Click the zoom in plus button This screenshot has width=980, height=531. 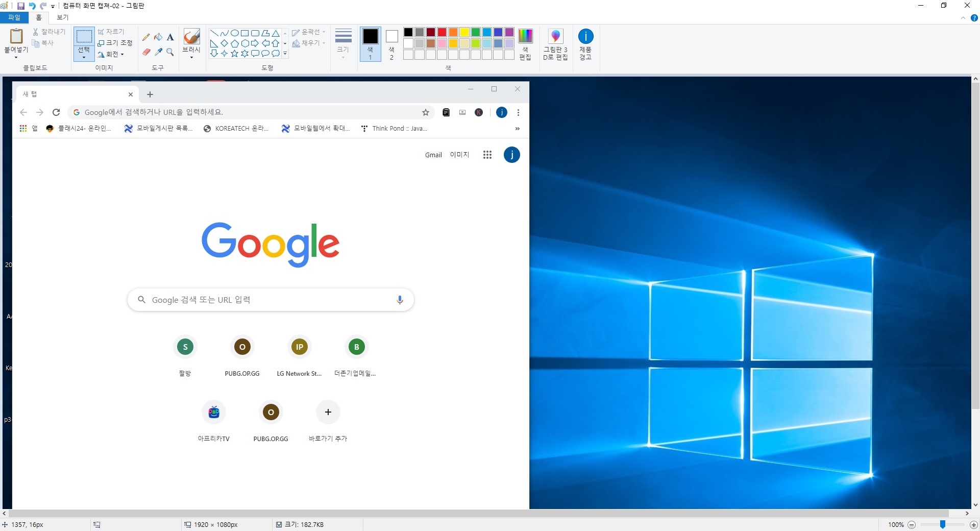click(x=973, y=524)
